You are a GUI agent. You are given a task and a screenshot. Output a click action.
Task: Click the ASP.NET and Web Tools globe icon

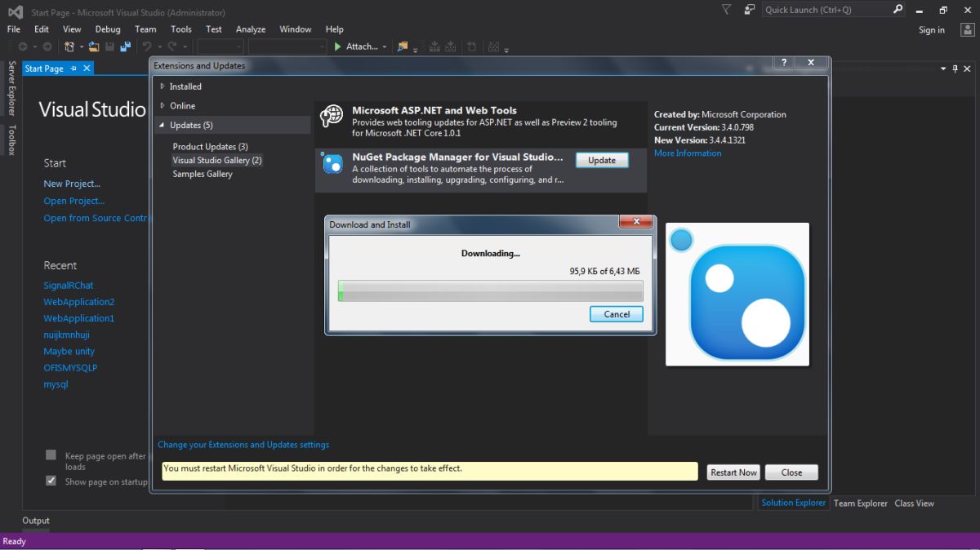coord(332,117)
